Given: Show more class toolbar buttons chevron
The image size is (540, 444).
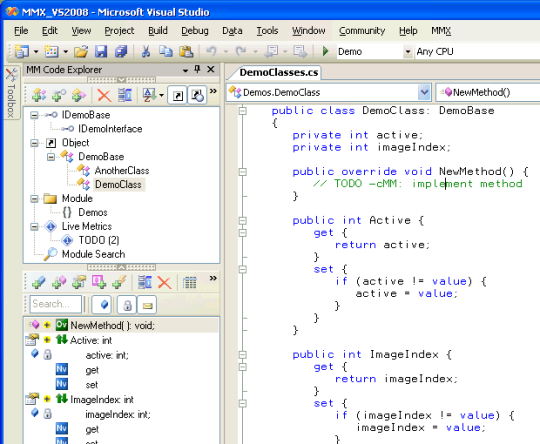Looking at the screenshot, I should [x=213, y=91].
